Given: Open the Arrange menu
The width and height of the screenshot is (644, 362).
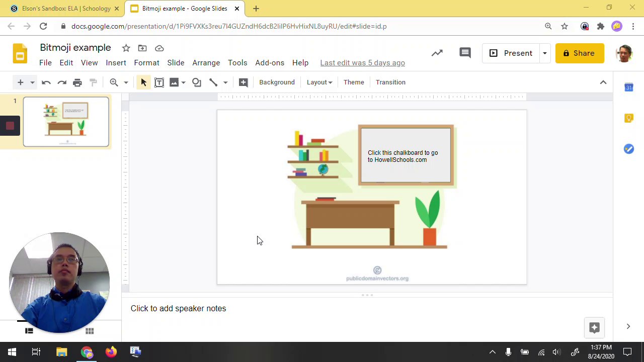Looking at the screenshot, I should point(206,63).
